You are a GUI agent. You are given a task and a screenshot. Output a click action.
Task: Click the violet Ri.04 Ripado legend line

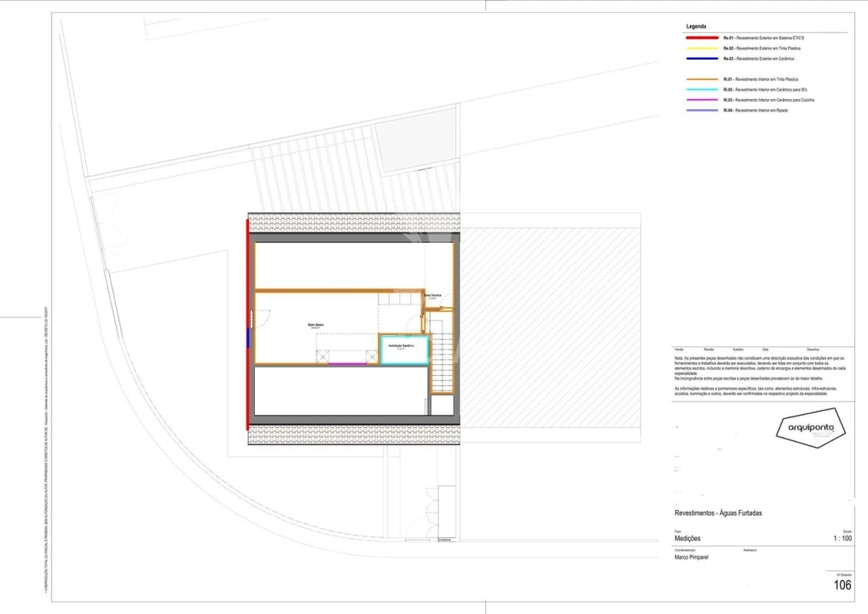(702, 111)
